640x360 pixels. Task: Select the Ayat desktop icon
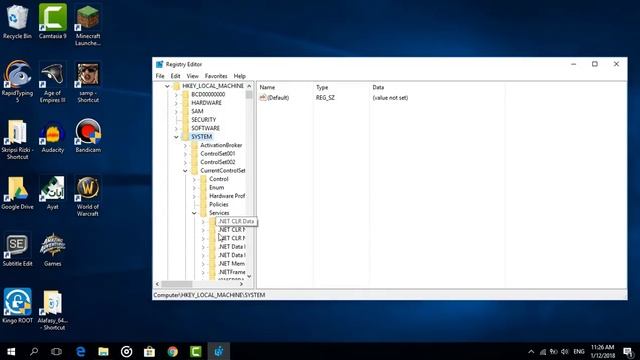(x=52, y=194)
